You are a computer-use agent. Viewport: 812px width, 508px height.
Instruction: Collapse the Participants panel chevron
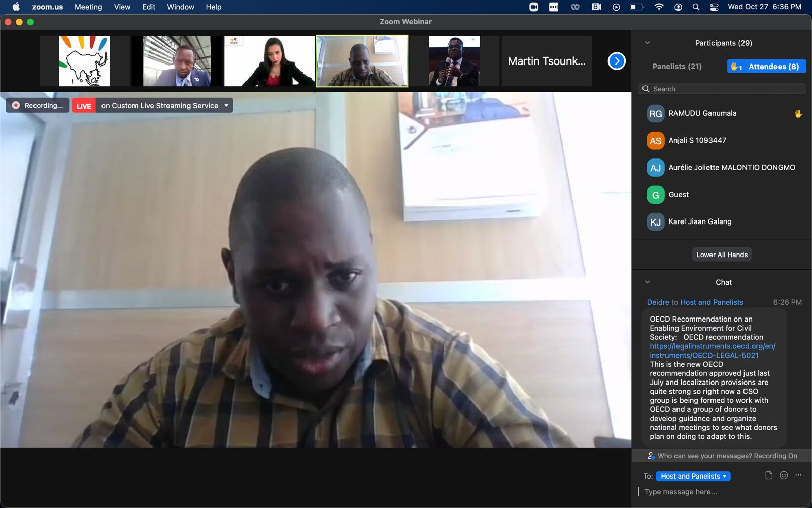[x=647, y=43]
